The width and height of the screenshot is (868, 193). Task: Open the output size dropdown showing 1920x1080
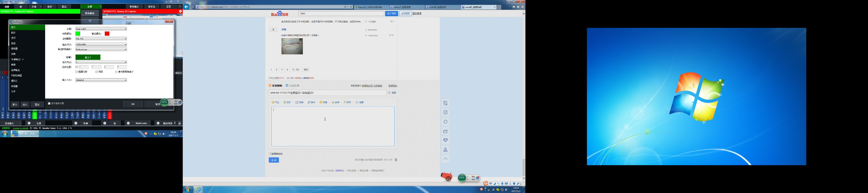[101, 45]
